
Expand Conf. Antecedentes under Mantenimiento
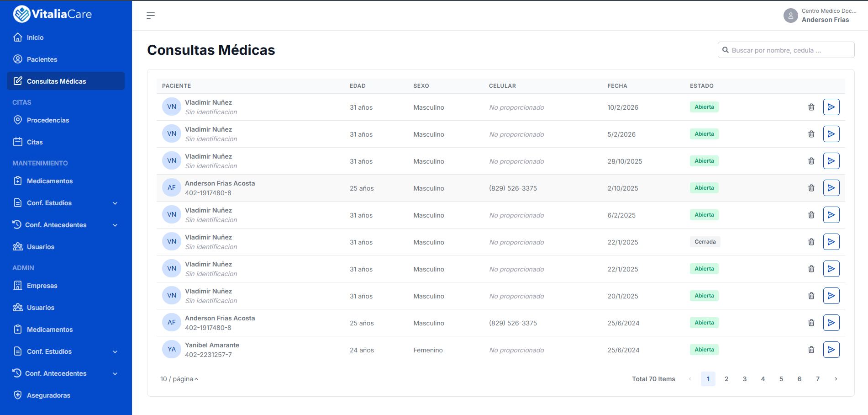click(x=66, y=225)
